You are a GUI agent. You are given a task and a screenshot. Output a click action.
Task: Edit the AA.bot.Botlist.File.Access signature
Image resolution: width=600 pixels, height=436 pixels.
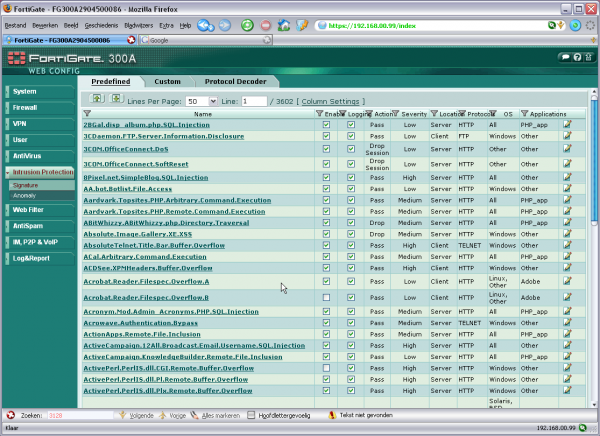point(567,188)
